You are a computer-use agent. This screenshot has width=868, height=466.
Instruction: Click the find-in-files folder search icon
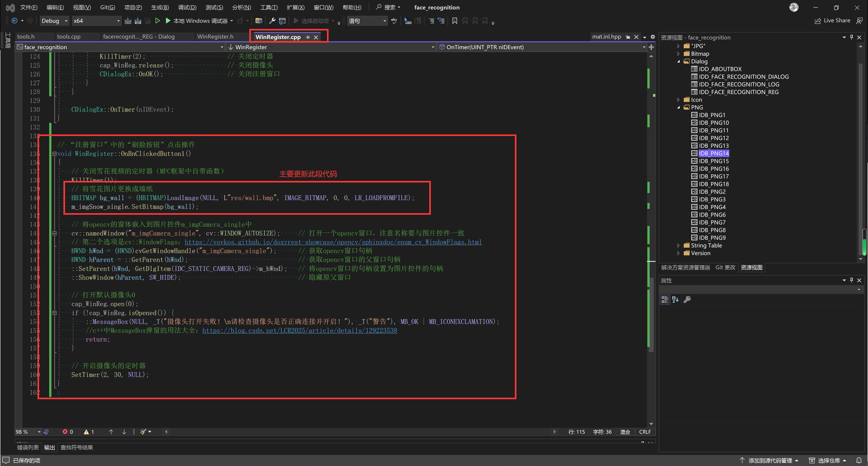(x=259, y=21)
